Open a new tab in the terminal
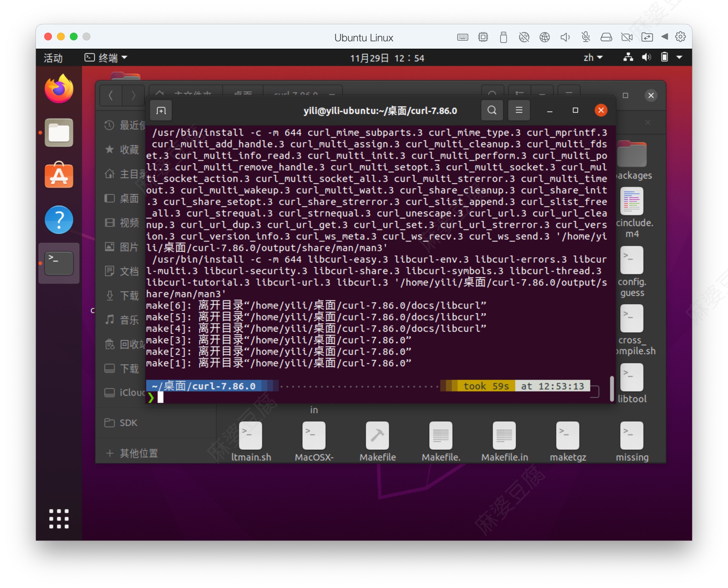 click(x=161, y=110)
